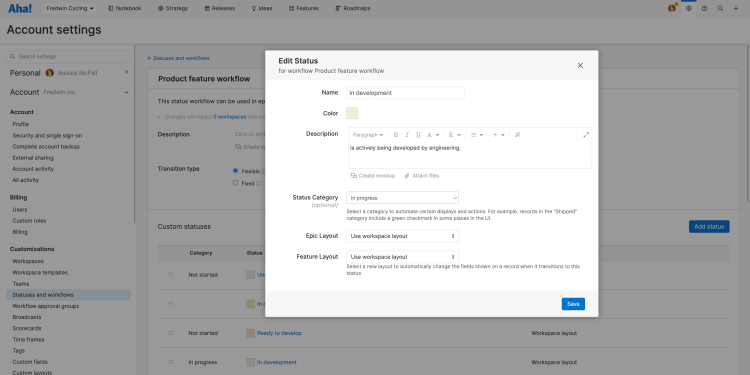Screen dimensions: 750x375
Task: Open Security and single sign-on settings
Action: pyautogui.click(x=47, y=135)
